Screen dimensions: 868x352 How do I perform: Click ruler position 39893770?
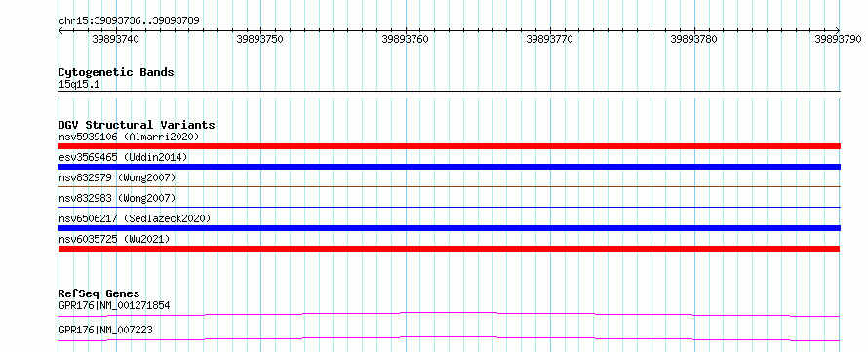click(x=550, y=39)
